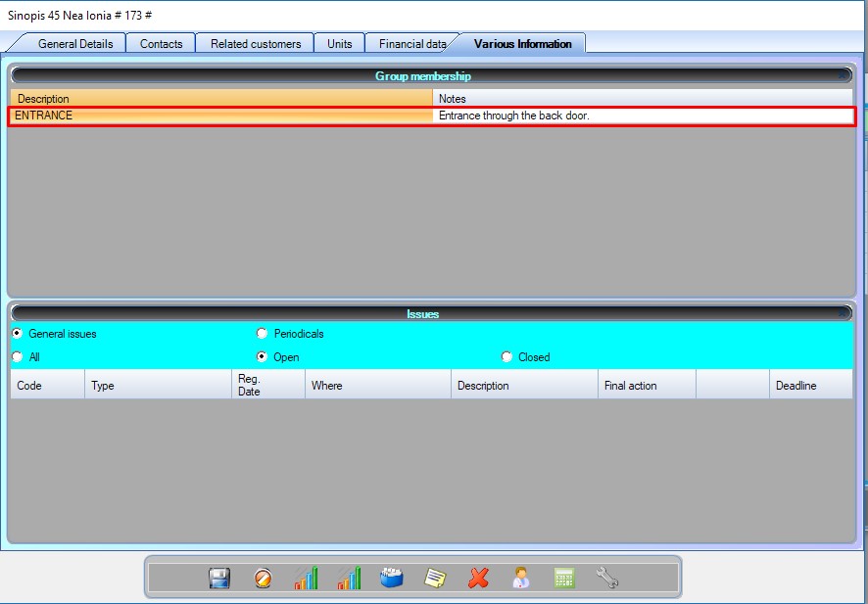The width and height of the screenshot is (868, 604).
Task: Click the floppy disk save icon
Action: pos(219,579)
